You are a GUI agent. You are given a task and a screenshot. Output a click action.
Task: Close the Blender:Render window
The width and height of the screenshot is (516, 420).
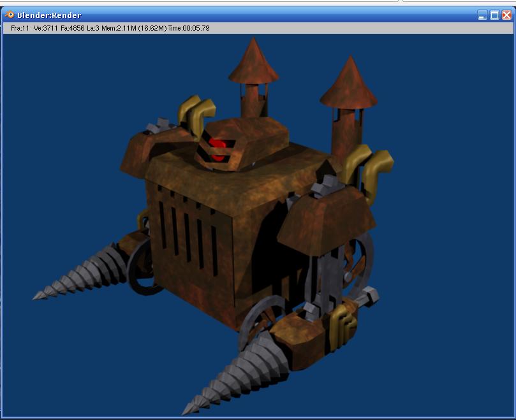click(x=506, y=15)
